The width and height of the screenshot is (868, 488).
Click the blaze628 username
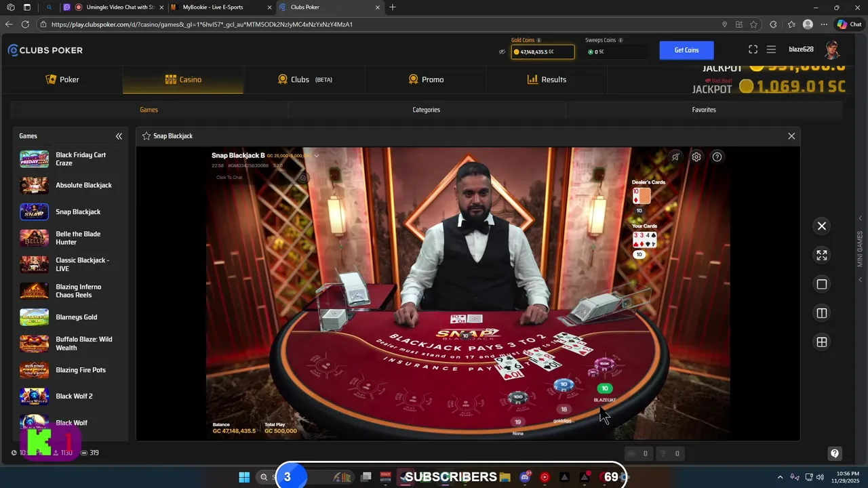pos(801,49)
